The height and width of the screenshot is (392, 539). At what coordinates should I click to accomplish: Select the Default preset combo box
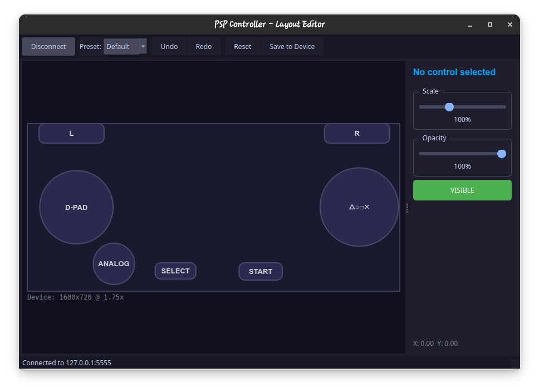(125, 46)
